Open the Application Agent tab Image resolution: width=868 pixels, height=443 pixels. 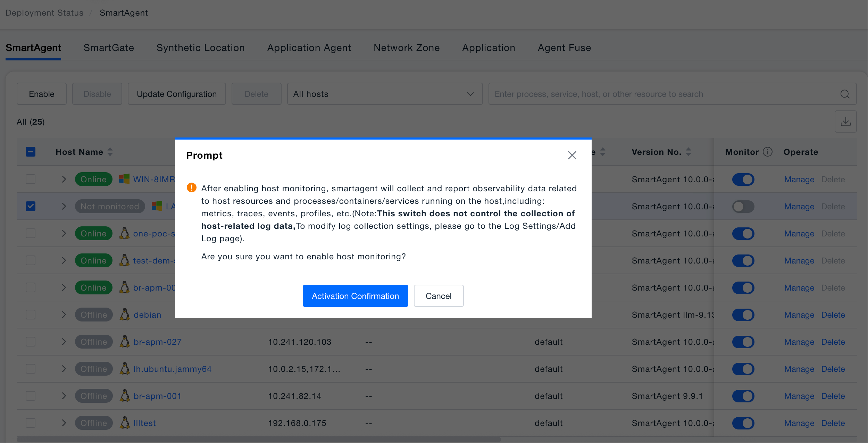coord(309,48)
